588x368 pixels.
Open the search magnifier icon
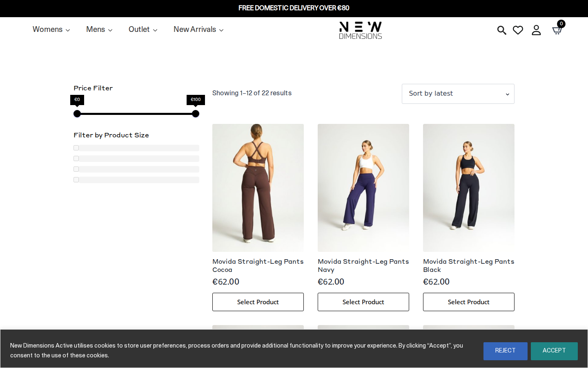coord(501,30)
